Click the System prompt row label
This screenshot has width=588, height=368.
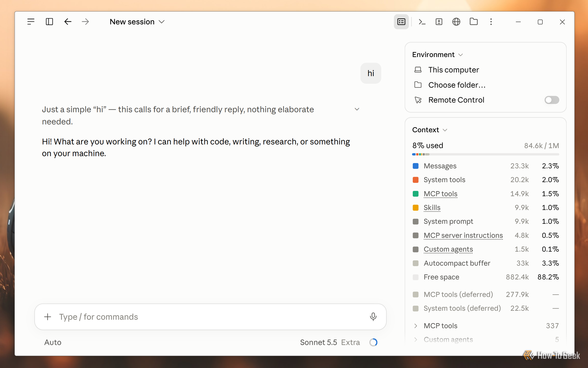[448, 221]
